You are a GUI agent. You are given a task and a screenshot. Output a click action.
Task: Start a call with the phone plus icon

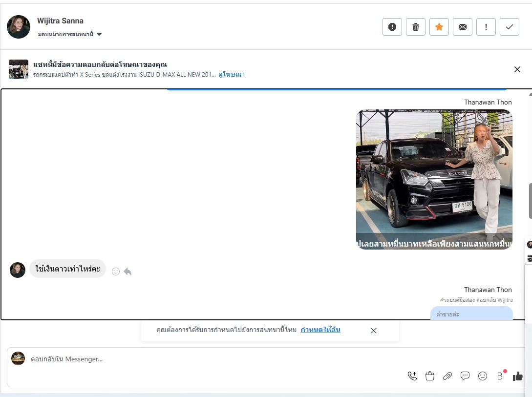point(412,376)
